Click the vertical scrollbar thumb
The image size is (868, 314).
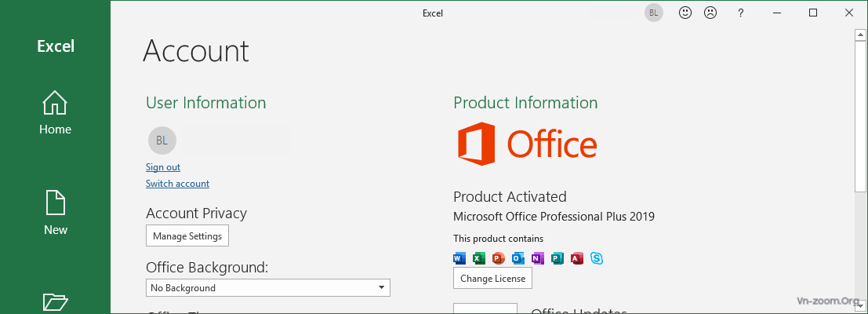[x=859, y=116]
